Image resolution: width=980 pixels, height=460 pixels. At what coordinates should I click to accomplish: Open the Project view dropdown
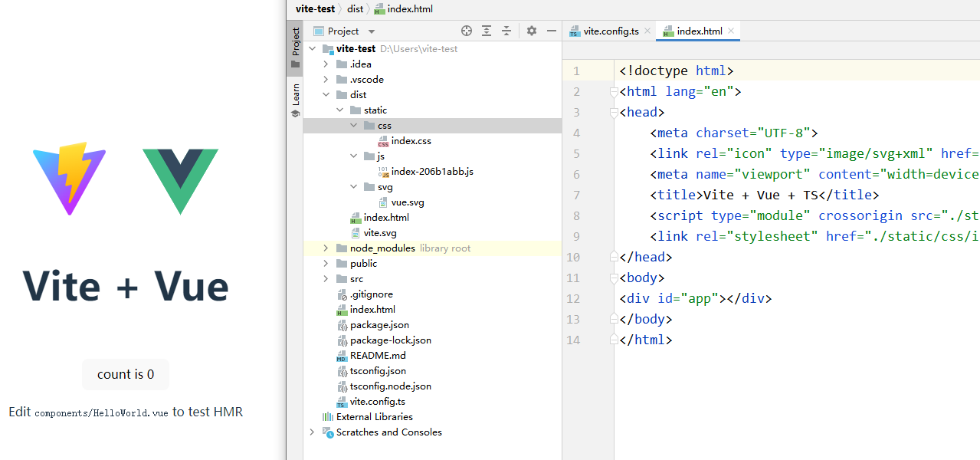[372, 31]
